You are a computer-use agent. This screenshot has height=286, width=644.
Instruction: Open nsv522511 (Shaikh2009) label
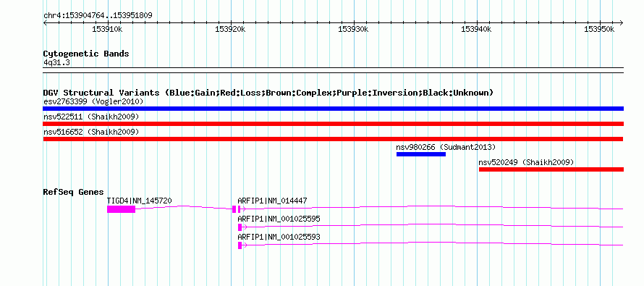(x=91, y=117)
